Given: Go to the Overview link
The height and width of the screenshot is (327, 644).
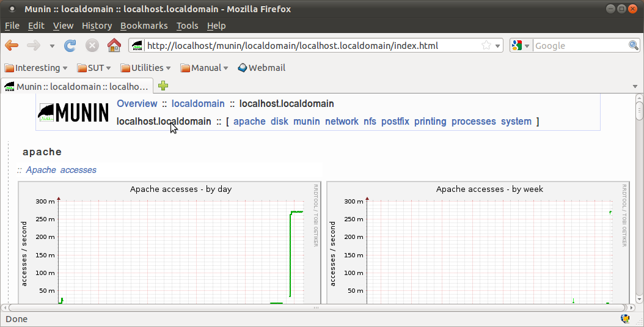Looking at the screenshot, I should point(137,103).
